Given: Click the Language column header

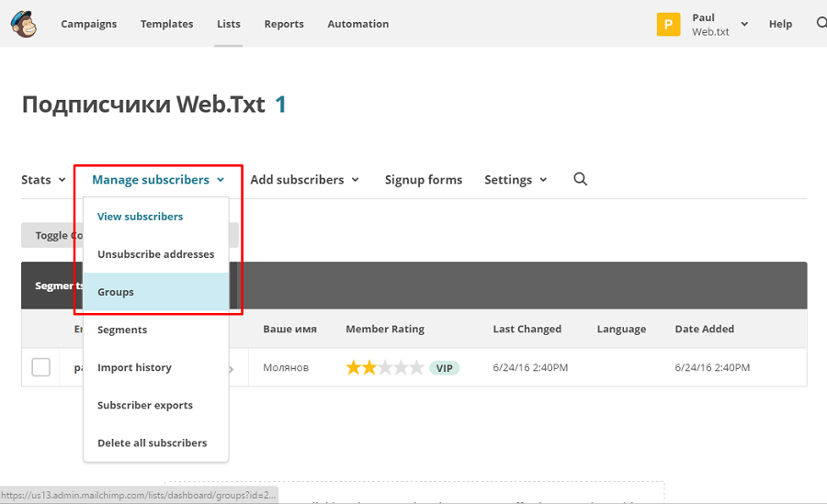Looking at the screenshot, I should [621, 329].
